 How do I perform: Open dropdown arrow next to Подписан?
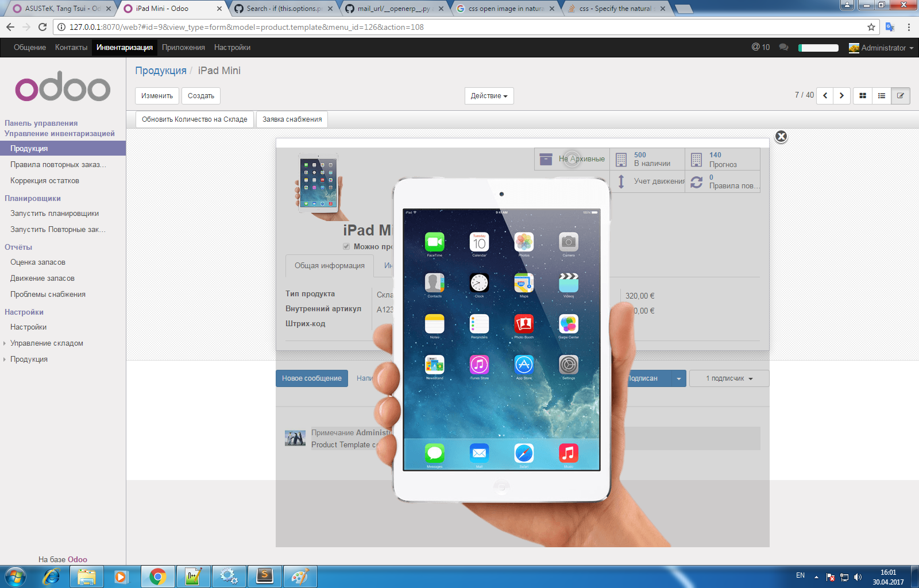pos(679,378)
